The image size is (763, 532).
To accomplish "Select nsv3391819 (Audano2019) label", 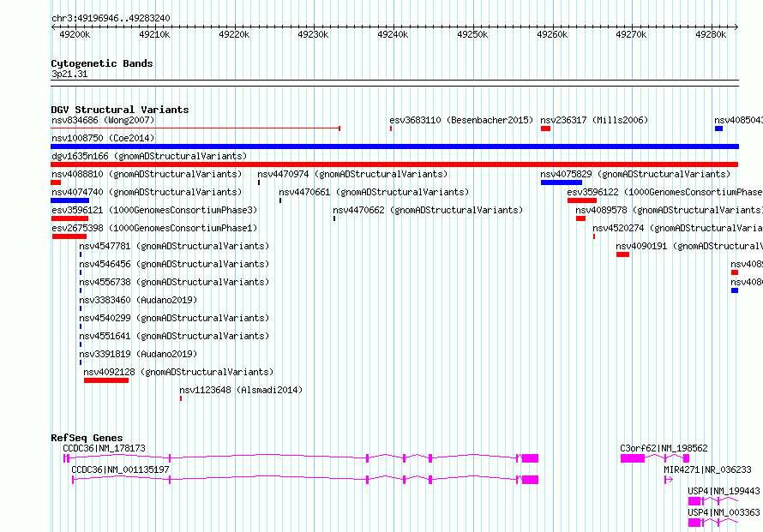I will pos(138,354).
